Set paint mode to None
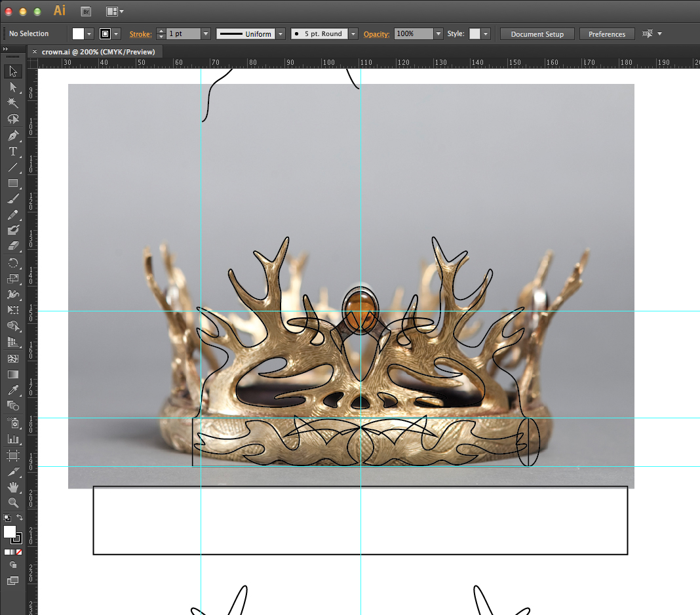Screen dimensions: 700x615 (x=19, y=553)
